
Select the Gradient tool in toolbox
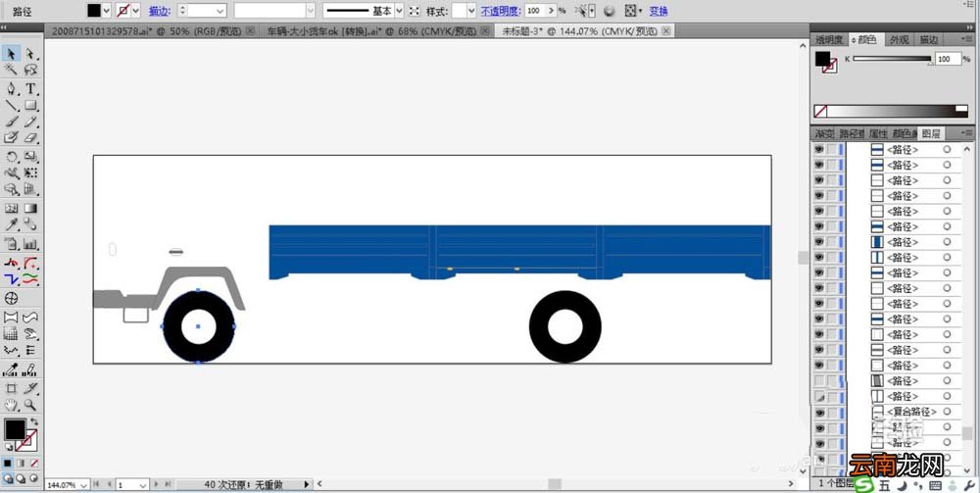pos(30,208)
